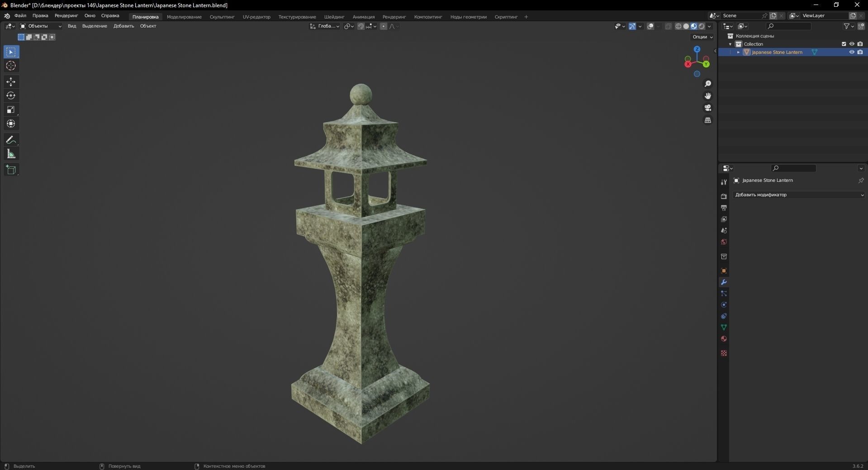
Task: Toggle show gizmo button
Action: 632,26
